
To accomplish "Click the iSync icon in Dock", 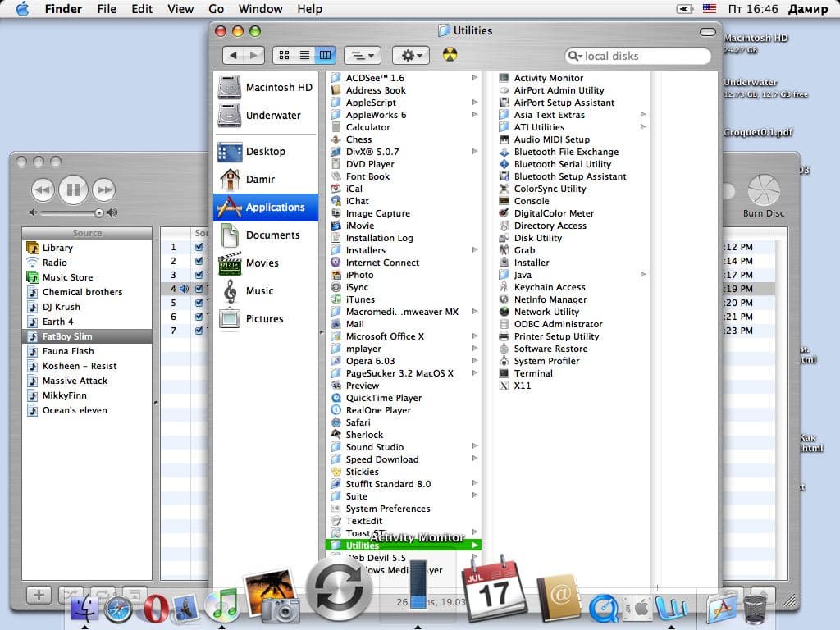I will 339,589.
